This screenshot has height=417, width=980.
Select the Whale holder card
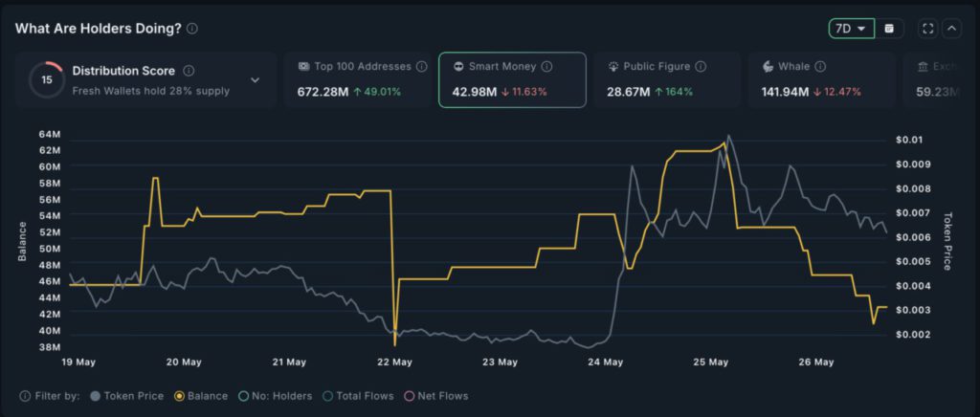(818, 79)
